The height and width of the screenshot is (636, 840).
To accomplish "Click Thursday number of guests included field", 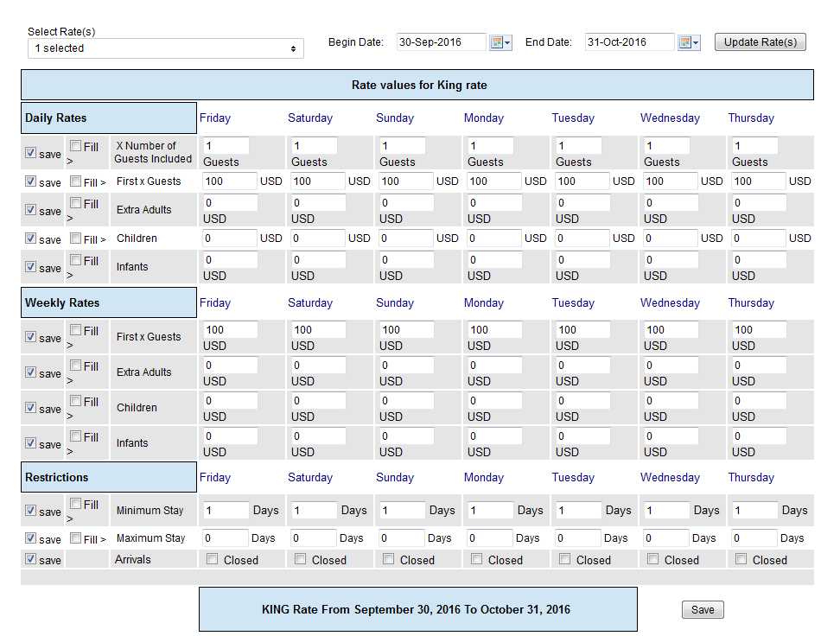I will [754, 146].
